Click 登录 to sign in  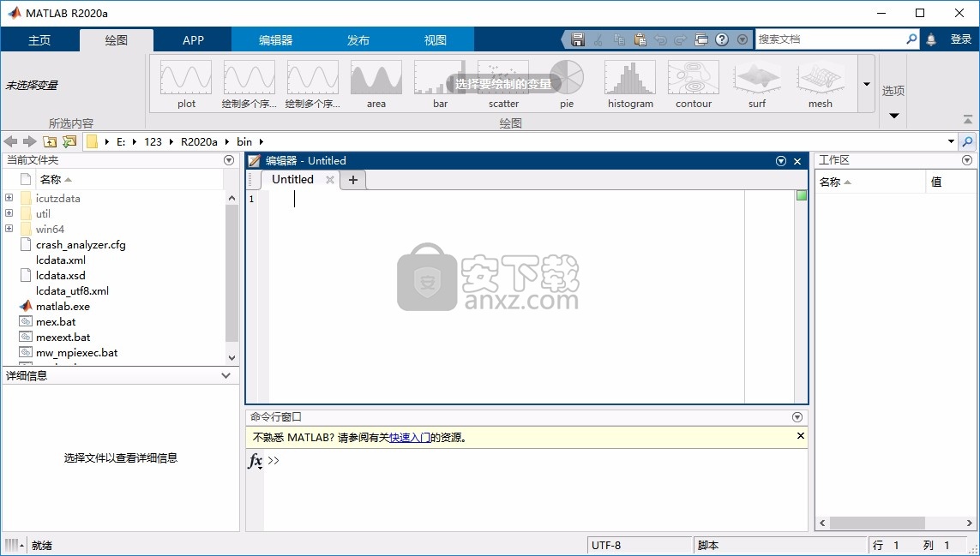pyautogui.click(x=960, y=39)
